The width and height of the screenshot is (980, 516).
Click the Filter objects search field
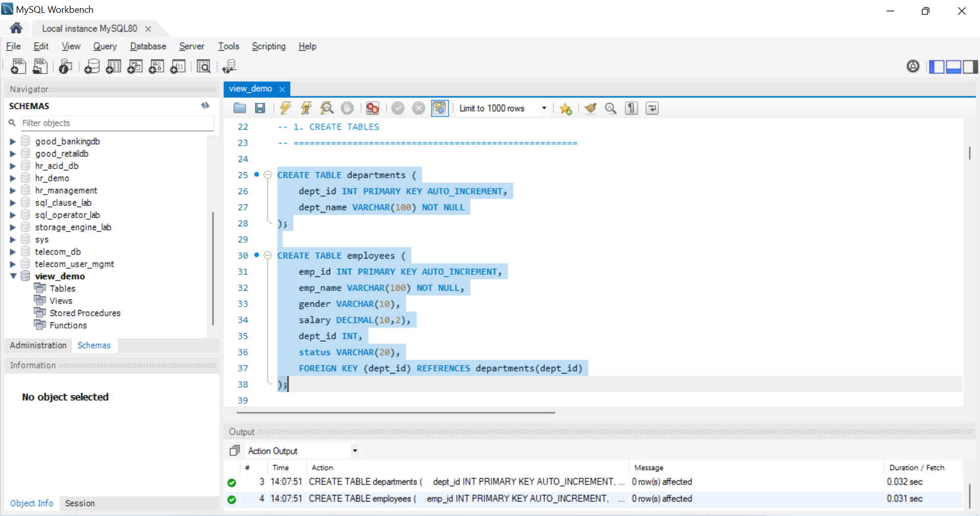117,123
